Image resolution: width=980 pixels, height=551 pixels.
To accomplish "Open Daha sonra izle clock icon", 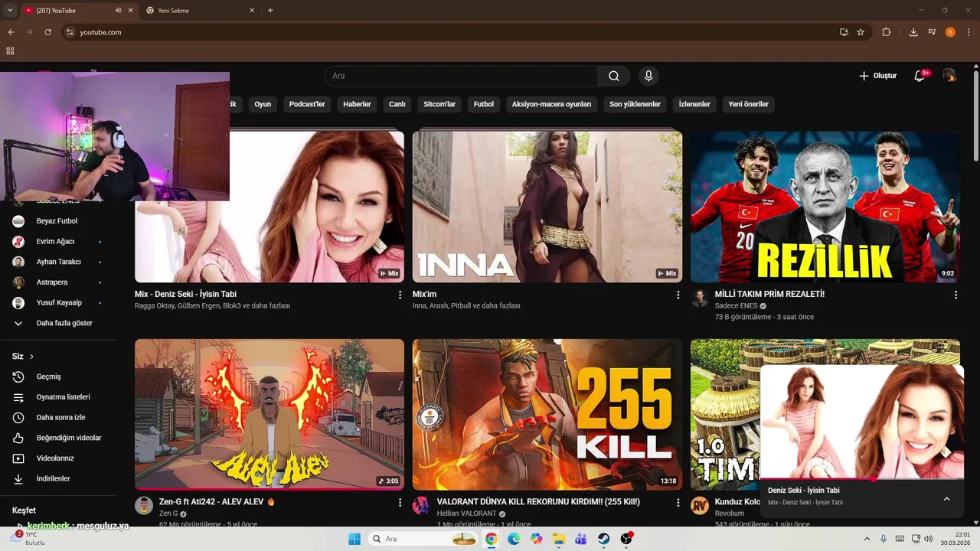I will click(18, 417).
